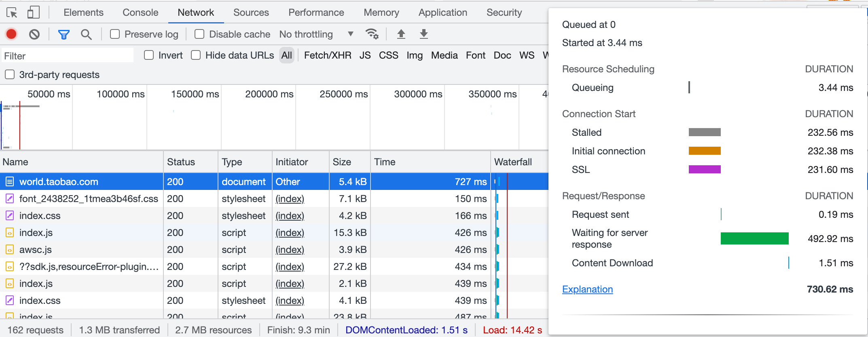Click the script icon beside ??sdk.js,resourceError-plugin
This screenshot has height=337, width=868.
click(10, 267)
